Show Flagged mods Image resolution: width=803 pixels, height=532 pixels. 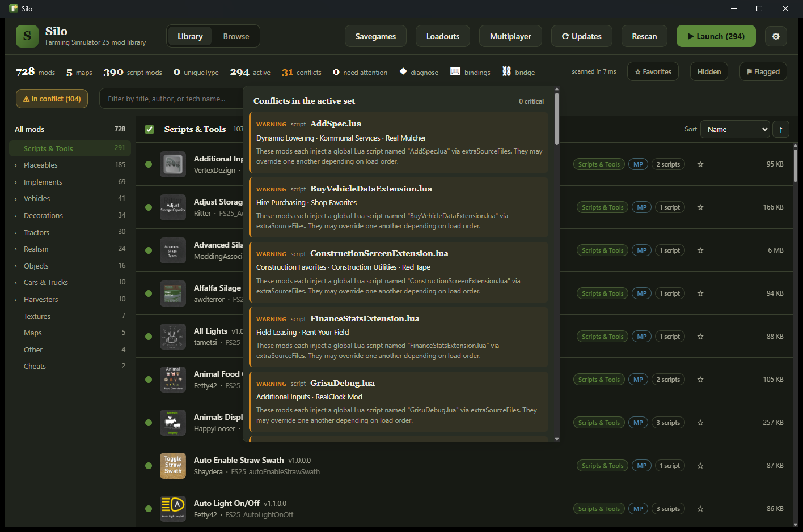click(x=763, y=71)
